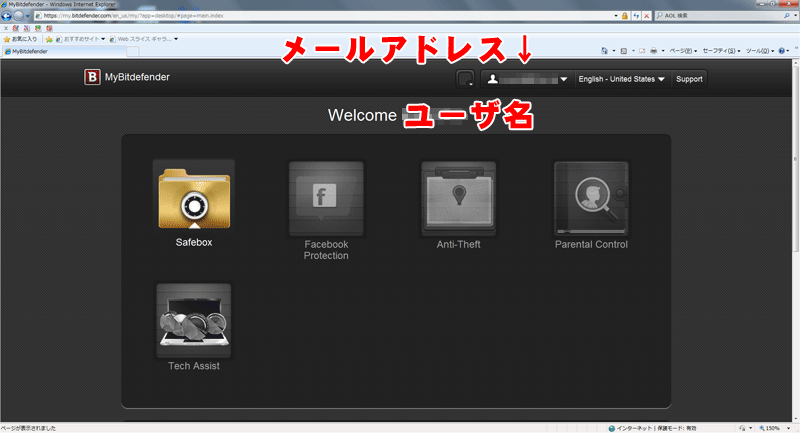Viewport: 800px width, 433px height.
Task: Open Parental Control magnifier icon
Action: (591, 199)
